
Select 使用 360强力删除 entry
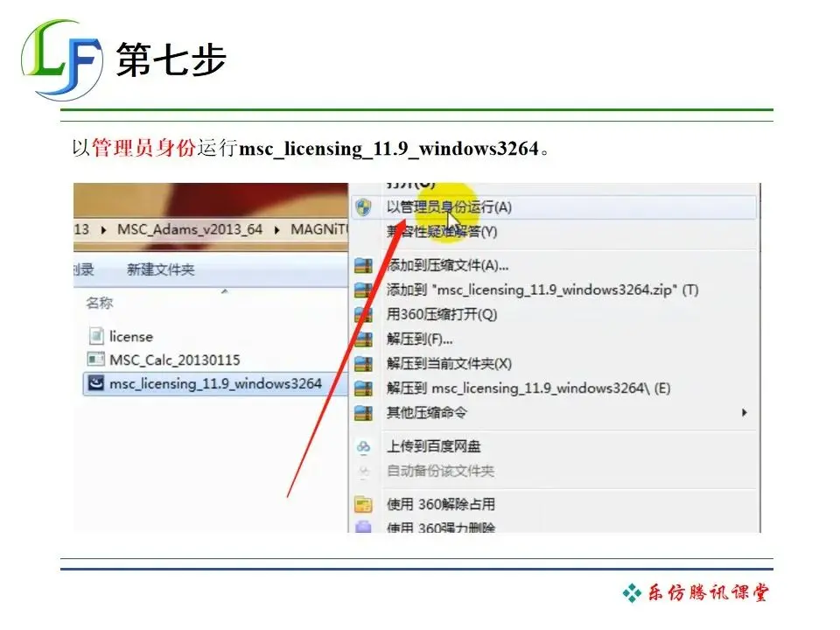pyautogui.click(x=441, y=527)
